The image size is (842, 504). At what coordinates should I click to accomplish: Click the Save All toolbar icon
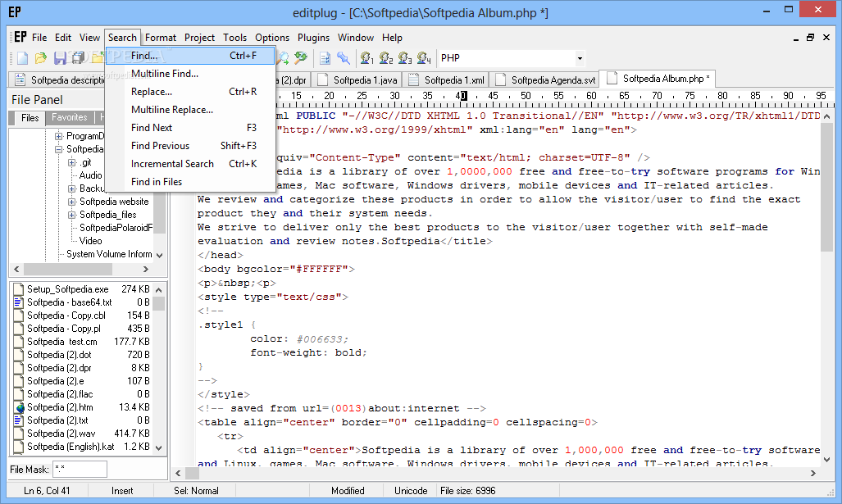(79, 58)
